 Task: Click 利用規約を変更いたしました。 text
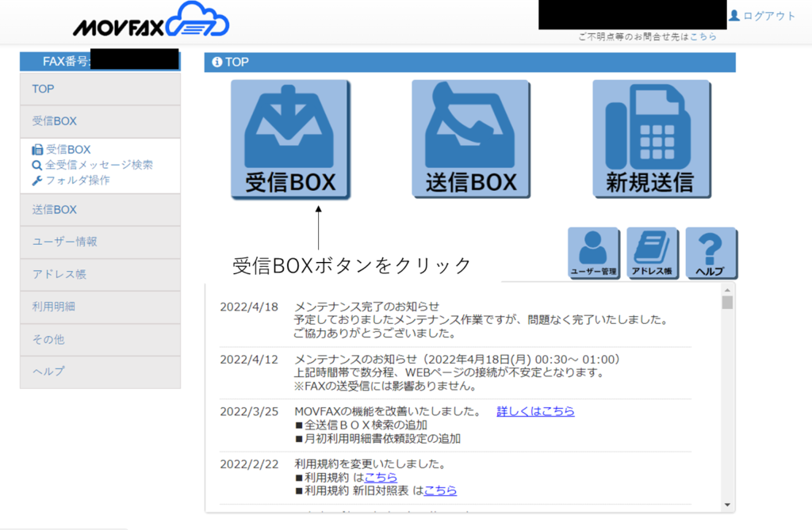[372, 463]
